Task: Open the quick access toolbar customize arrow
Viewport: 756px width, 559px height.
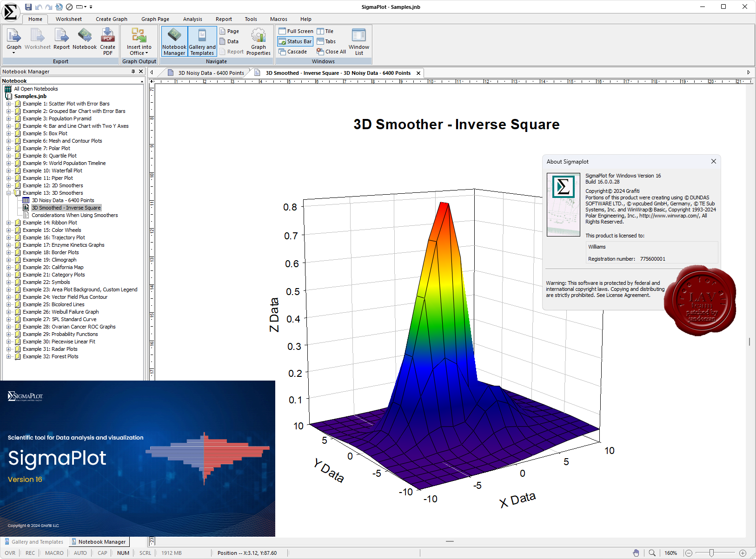Action: pyautogui.click(x=91, y=7)
